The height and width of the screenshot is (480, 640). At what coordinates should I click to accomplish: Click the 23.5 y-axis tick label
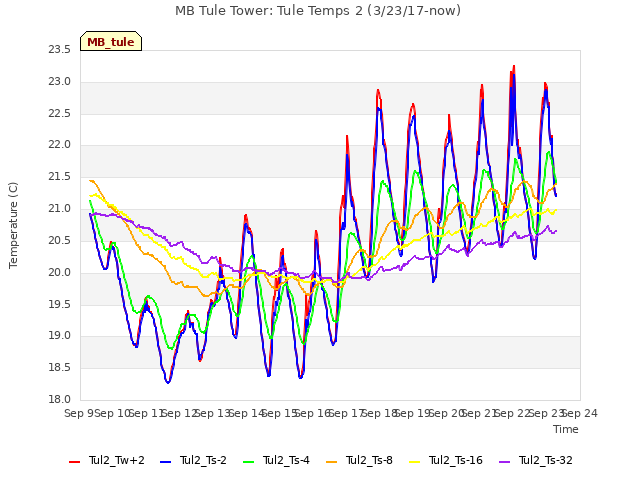(x=60, y=50)
